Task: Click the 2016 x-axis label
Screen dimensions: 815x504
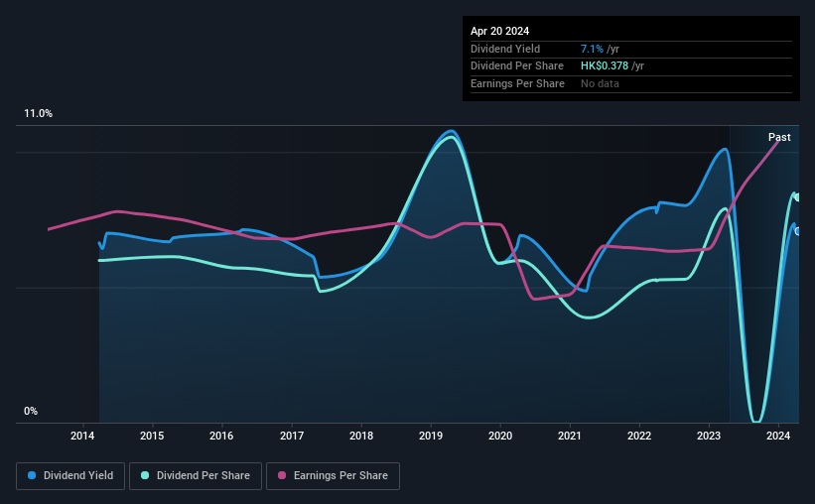Action: (x=221, y=436)
